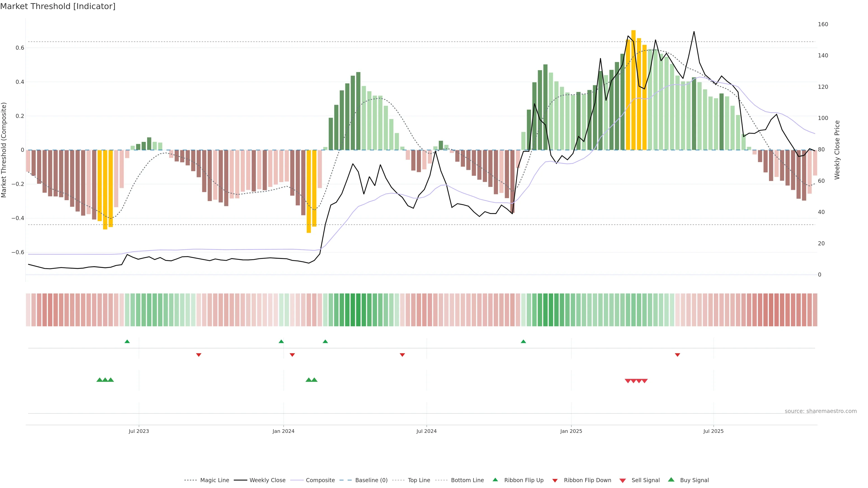868x488 pixels.
Task: Click the red Ribbon Flip Down marker before Jul 2024
Action: point(402,355)
